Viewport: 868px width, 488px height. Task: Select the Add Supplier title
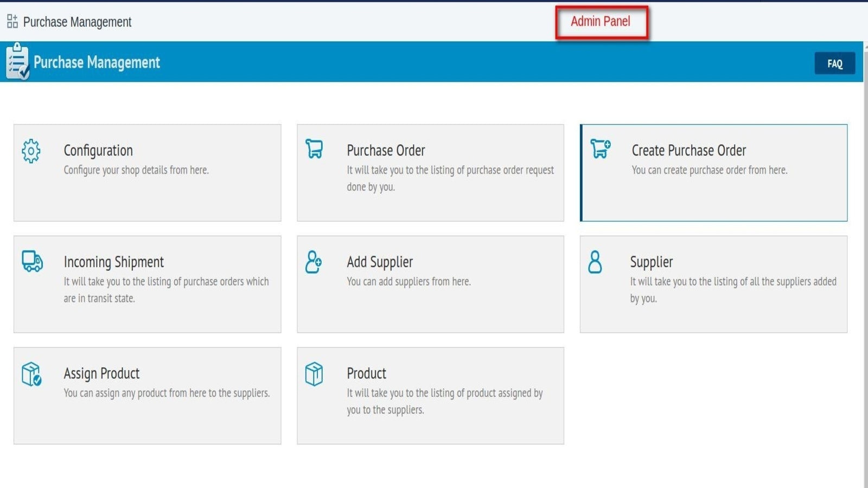[380, 262]
